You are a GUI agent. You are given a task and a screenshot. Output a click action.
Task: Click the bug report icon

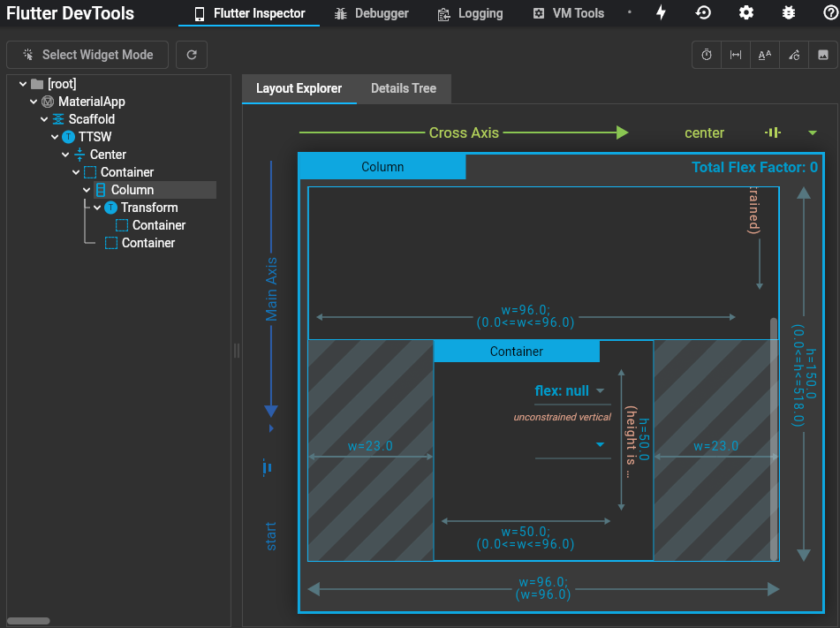click(x=789, y=13)
